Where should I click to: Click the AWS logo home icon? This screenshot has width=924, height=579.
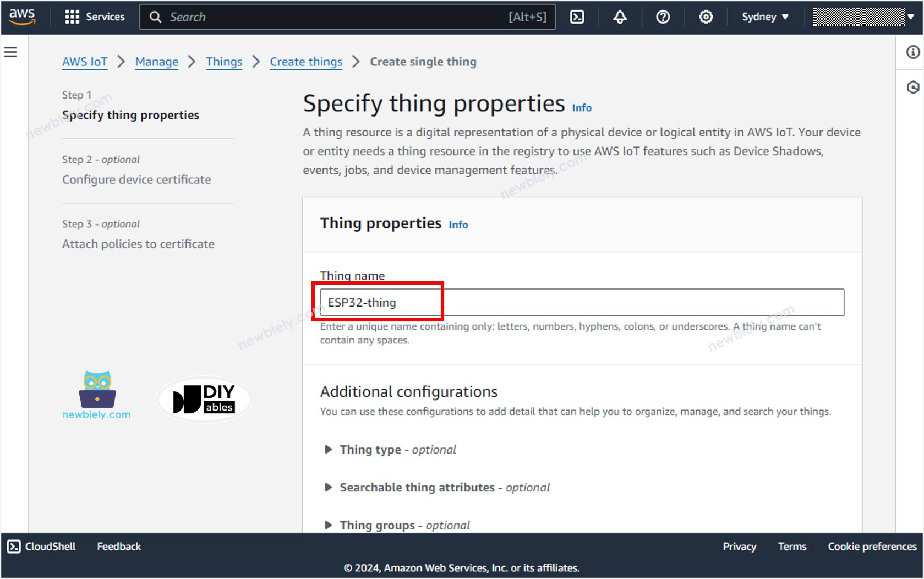coord(22,17)
